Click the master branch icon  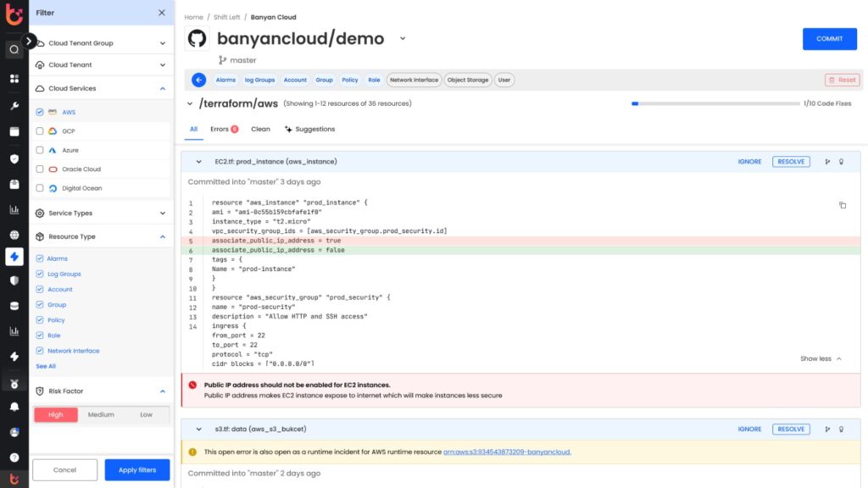pos(223,60)
